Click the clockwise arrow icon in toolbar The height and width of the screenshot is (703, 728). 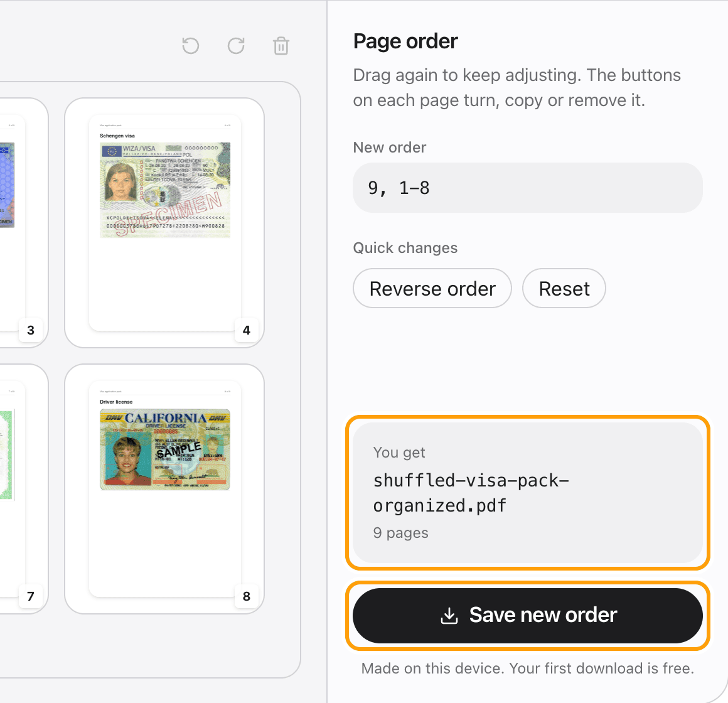tap(236, 45)
